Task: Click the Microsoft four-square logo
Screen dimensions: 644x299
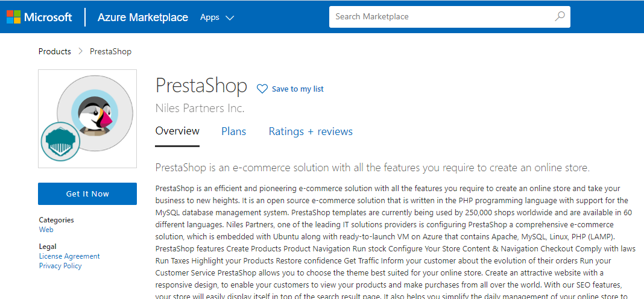Action: (13, 17)
